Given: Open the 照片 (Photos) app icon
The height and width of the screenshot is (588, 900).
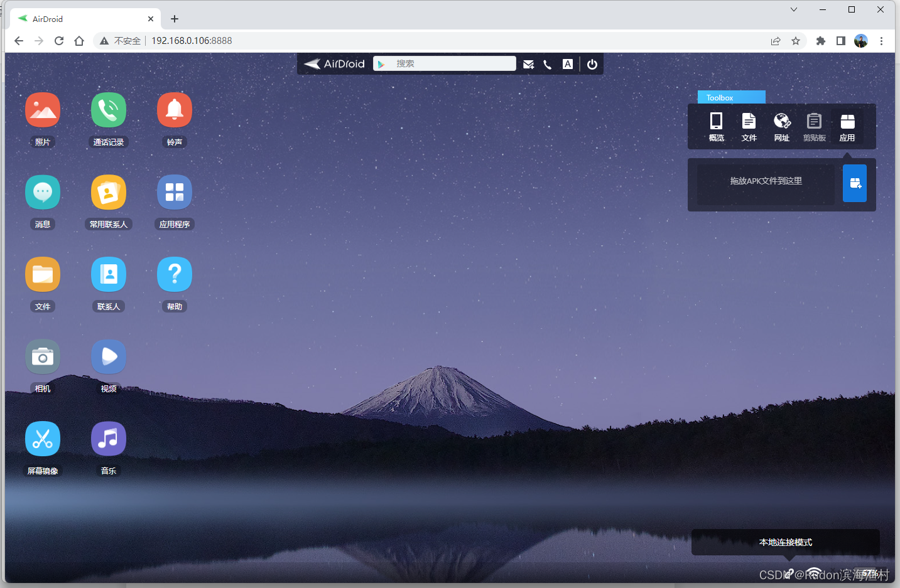Looking at the screenshot, I should 43,110.
